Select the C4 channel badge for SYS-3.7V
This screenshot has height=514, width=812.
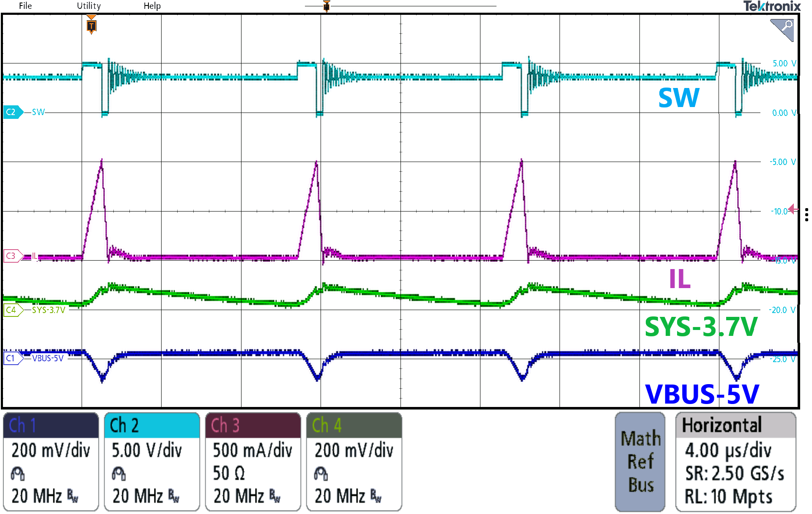[x=12, y=309]
